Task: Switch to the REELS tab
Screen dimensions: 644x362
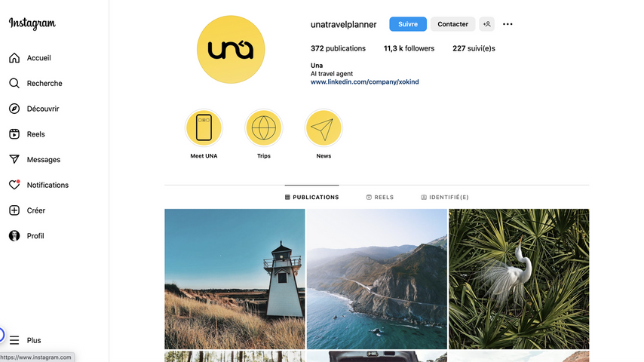Action: pos(380,198)
